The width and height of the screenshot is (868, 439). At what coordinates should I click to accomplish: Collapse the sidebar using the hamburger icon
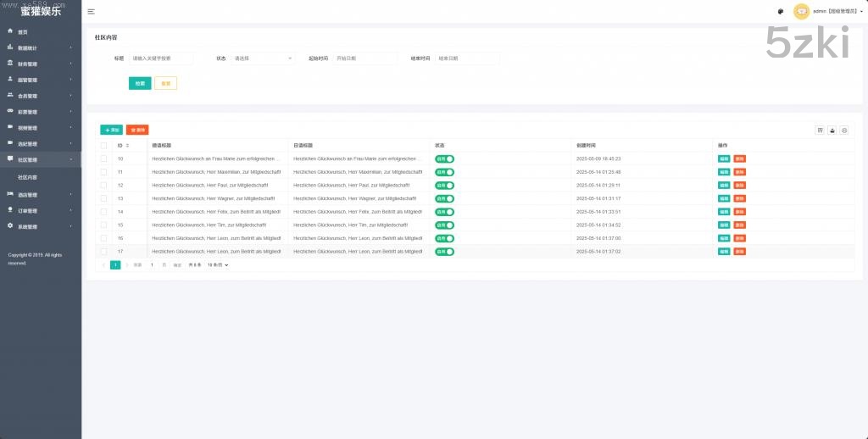pyautogui.click(x=91, y=12)
